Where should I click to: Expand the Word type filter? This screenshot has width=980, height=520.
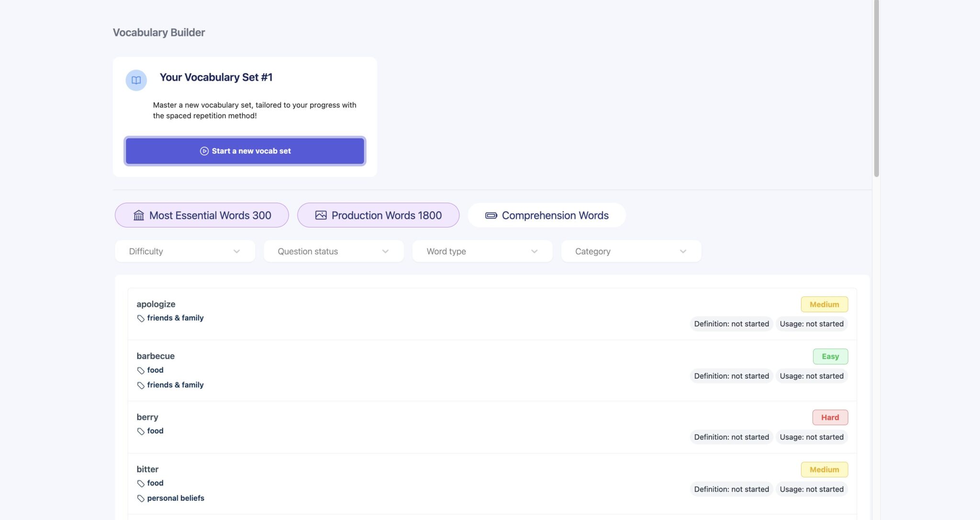point(482,251)
